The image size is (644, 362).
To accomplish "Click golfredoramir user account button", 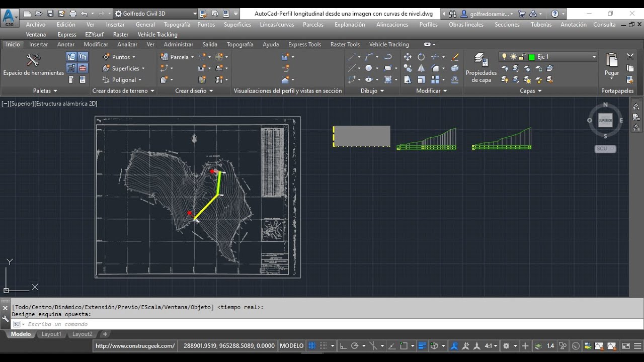I will (487, 14).
